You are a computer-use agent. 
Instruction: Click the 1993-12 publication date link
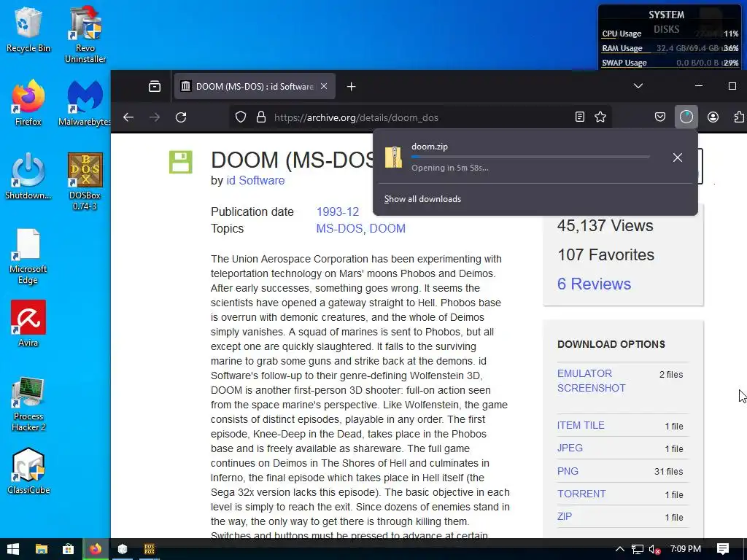point(337,212)
